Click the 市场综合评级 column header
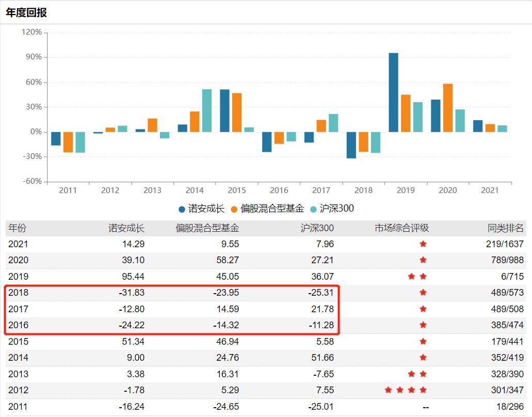This screenshot has height=417, width=532. coord(402,228)
